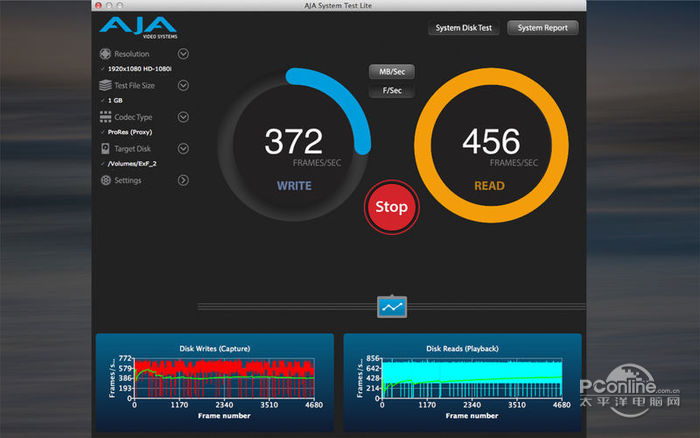Open the System Disk Test tab
Screen dimensions: 700x438
click(x=463, y=28)
